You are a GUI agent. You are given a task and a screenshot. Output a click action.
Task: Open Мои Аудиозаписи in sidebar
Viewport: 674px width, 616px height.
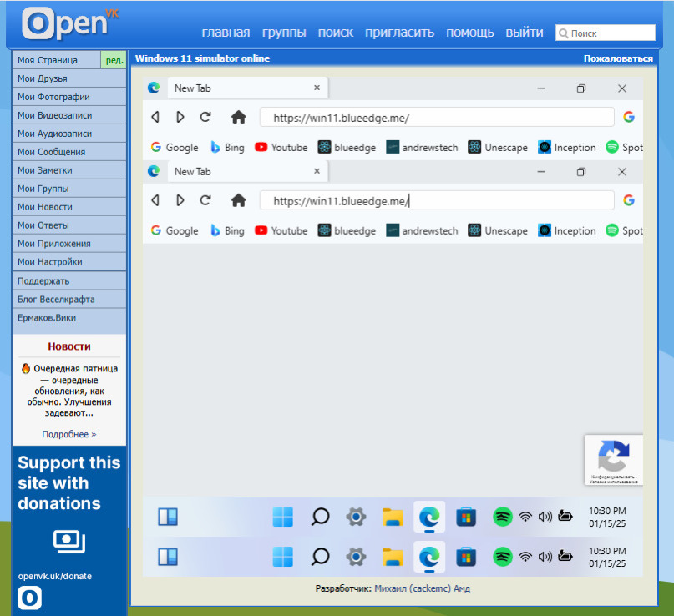click(x=69, y=134)
